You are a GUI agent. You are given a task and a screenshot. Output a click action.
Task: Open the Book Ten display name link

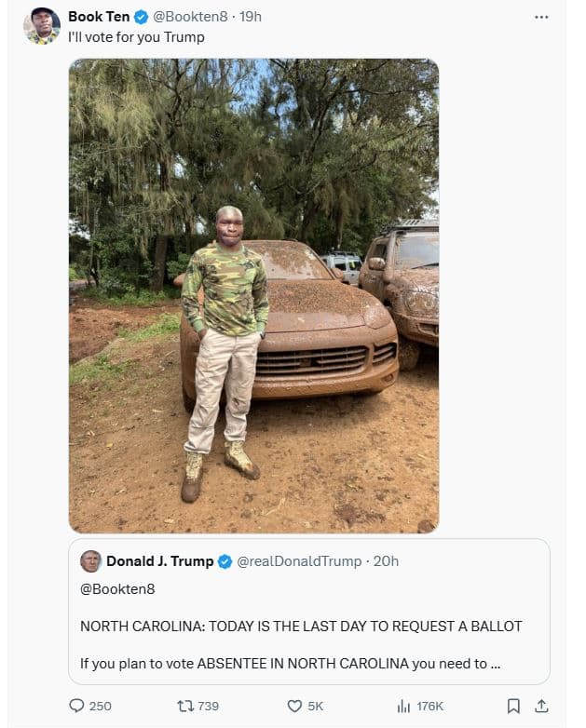(99, 17)
